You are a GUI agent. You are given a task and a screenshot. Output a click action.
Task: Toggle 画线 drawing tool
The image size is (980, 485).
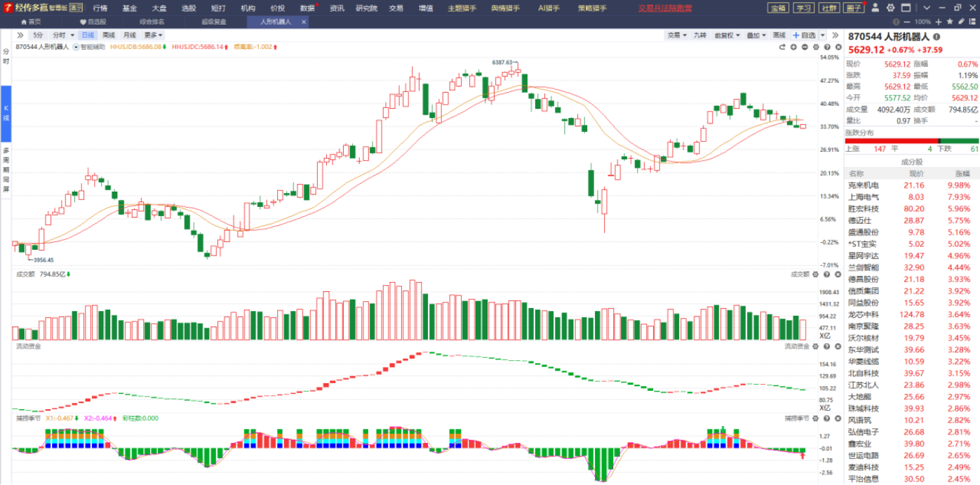(779, 35)
